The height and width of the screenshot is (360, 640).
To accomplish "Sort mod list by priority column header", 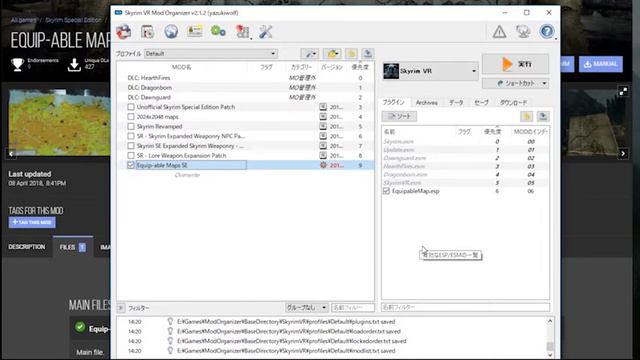I will tap(360, 67).
